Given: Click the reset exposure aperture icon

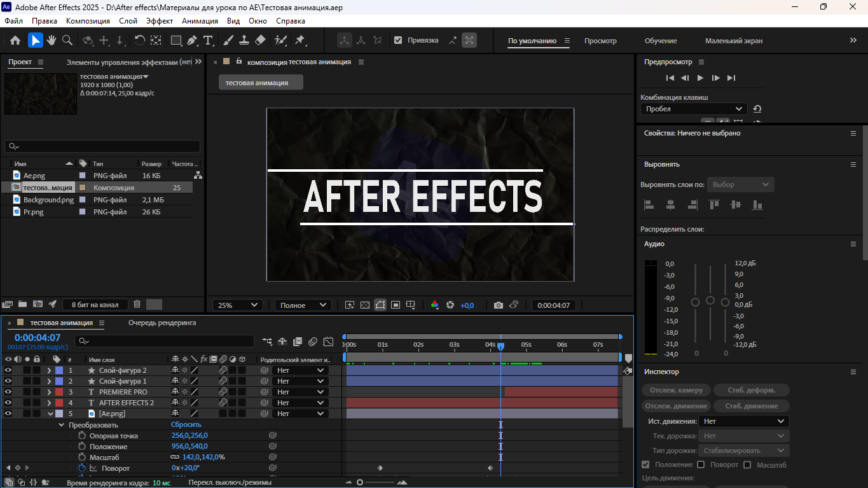Looking at the screenshot, I should [450, 305].
